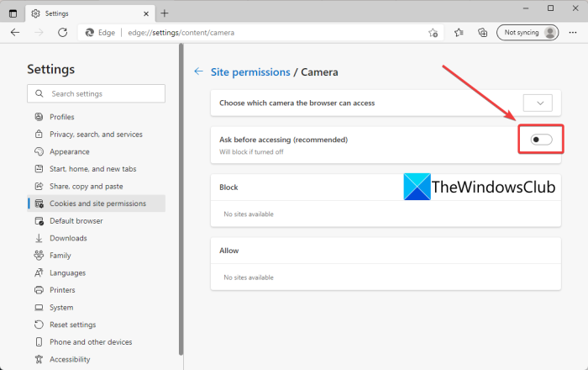The width and height of the screenshot is (588, 370).
Task: Add this page to favorites star icon
Action: pos(433,33)
